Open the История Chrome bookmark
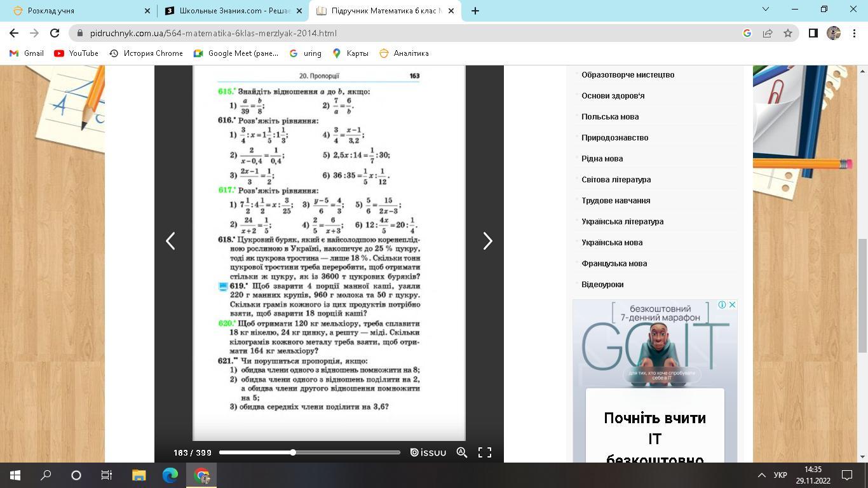The height and width of the screenshot is (488, 868). [x=146, y=53]
